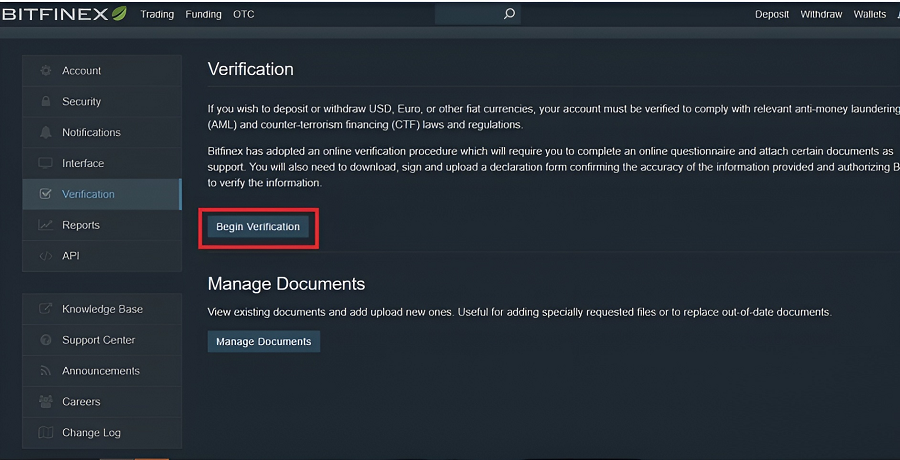Open Account settings in sidebar
Viewport: 900px width, 460px height.
point(102,71)
